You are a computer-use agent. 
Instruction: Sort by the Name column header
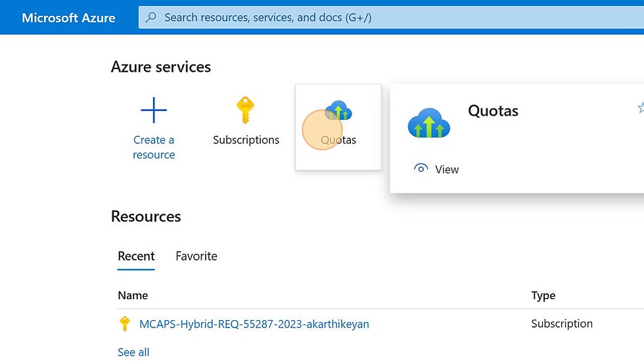(x=133, y=295)
